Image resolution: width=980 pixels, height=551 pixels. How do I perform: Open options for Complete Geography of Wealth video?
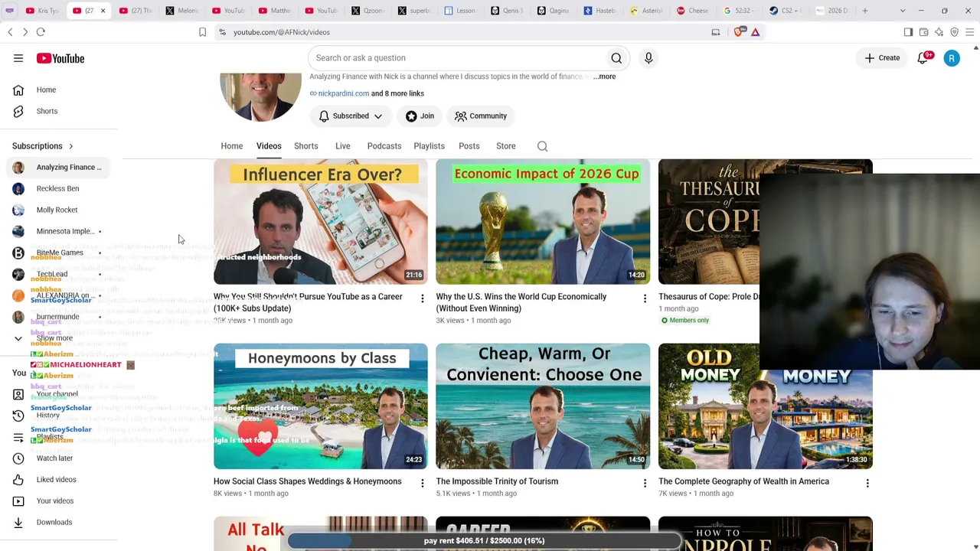point(867,483)
